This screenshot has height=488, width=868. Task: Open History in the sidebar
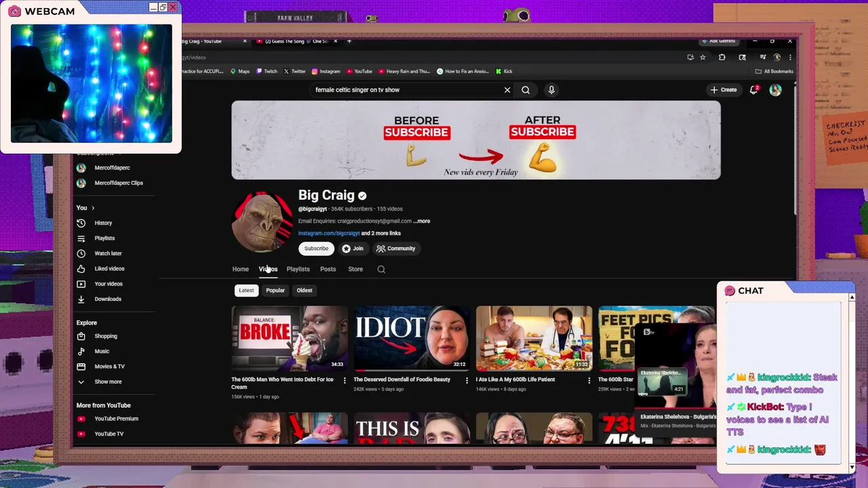103,223
